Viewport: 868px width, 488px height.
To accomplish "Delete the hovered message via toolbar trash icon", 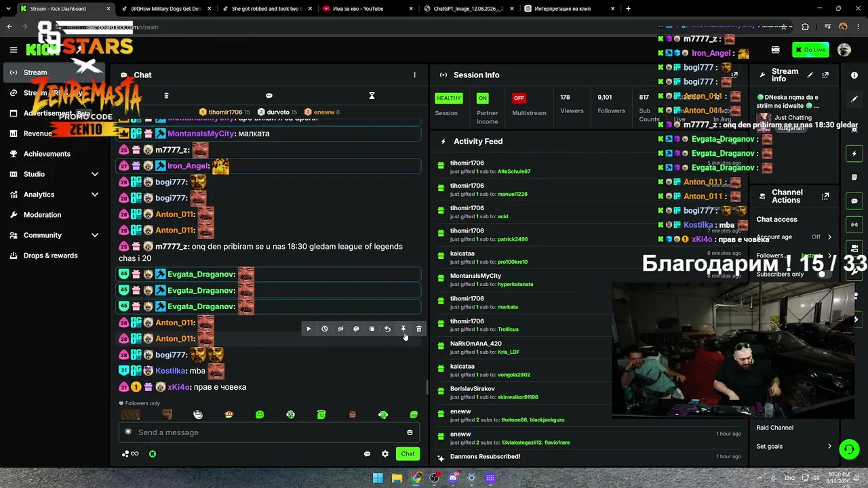I will pos(418,329).
